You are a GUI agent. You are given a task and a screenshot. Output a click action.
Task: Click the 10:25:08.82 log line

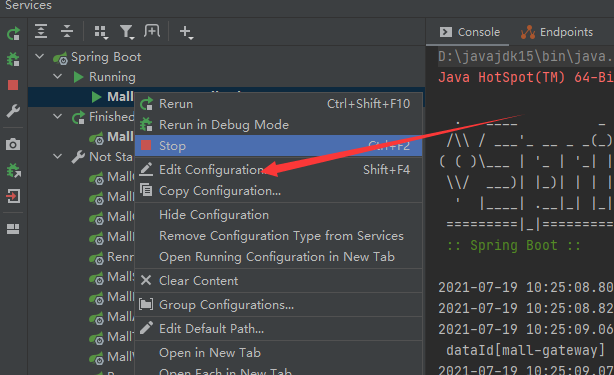(x=526, y=308)
